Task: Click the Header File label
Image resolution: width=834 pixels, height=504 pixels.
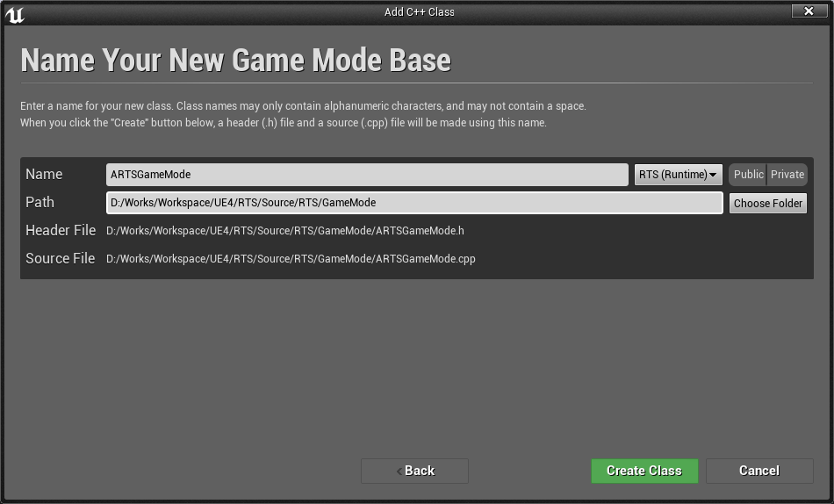Action: click(61, 230)
